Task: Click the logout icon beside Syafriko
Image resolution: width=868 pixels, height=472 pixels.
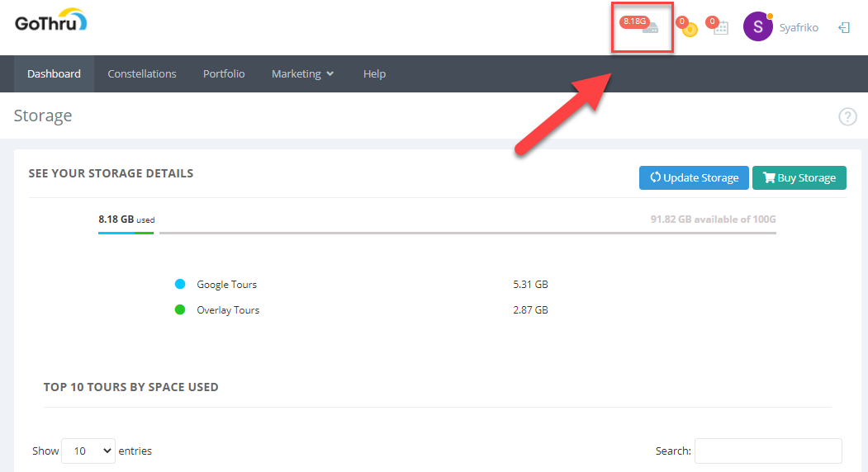Action: coord(844,28)
